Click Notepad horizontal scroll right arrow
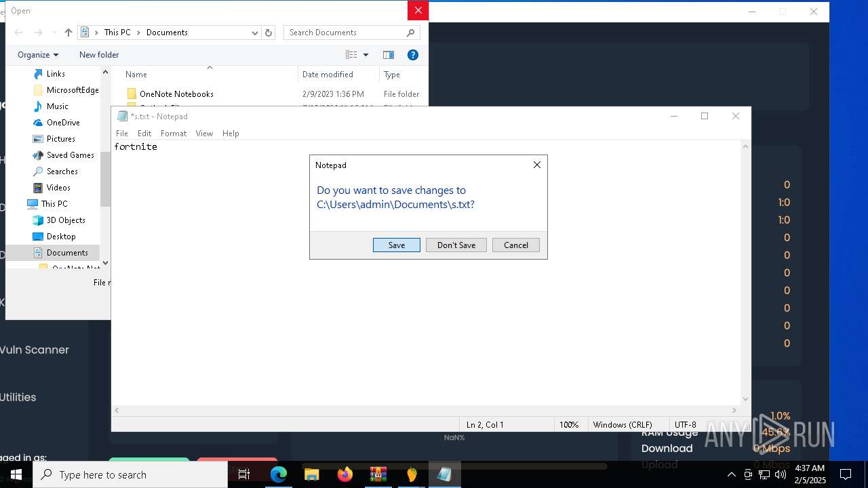 tap(734, 410)
